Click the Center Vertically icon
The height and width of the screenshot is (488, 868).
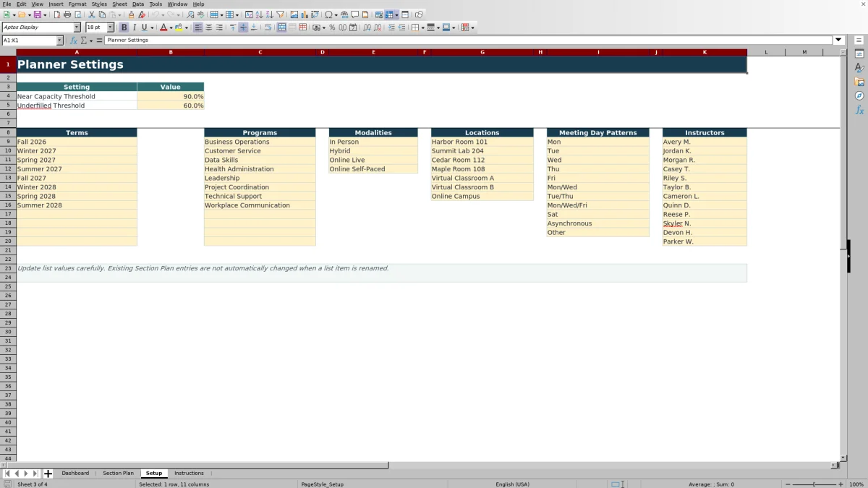(243, 27)
